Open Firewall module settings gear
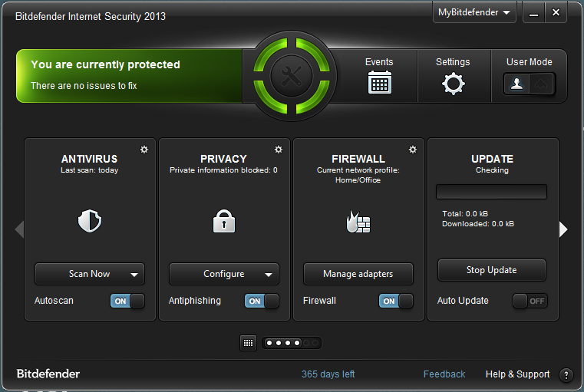Image resolution: width=584 pixels, height=392 pixels. coord(413,149)
